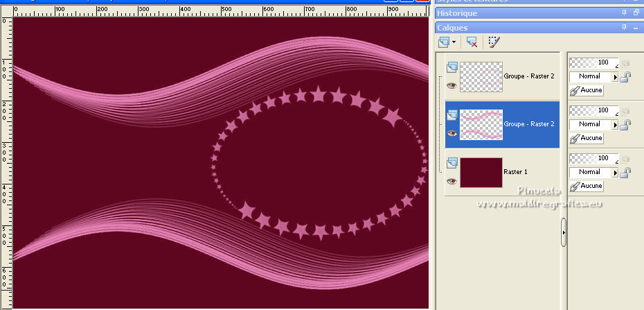Click the Aucune link button of top oval layer
Screen dimensions: 644x310
click(x=587, y=90)
